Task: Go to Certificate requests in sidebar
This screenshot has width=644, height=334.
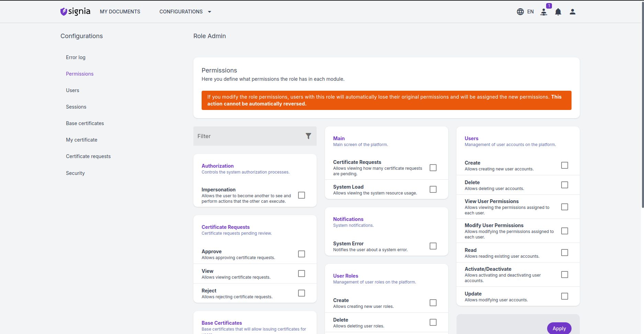Action: (88, 156)
